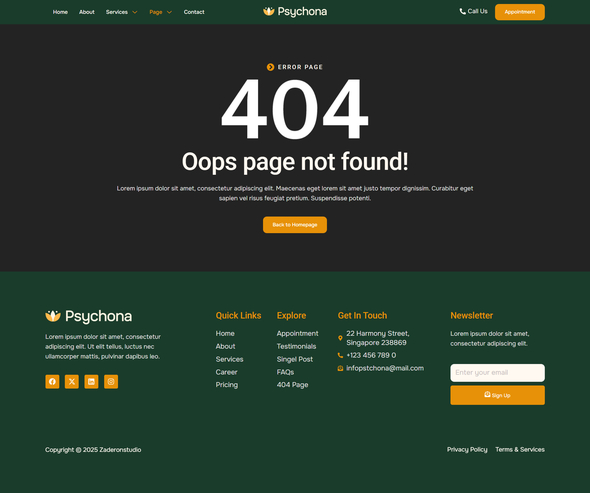Click the Quick Links heading
This screenshot has height=493, width=590.
[239, 315]
